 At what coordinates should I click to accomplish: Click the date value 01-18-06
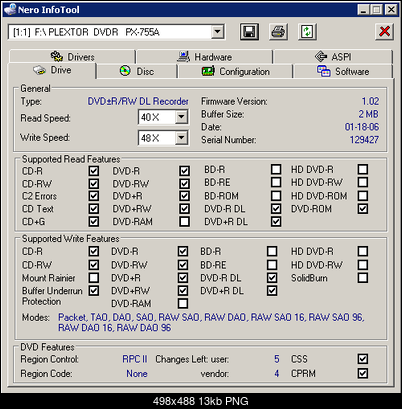(362, 127)
